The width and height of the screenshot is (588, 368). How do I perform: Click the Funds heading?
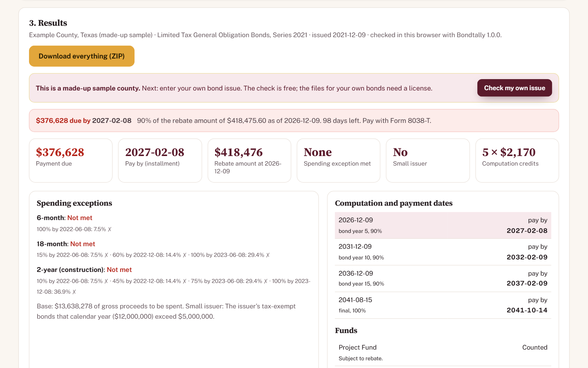[x=346, y=330]
